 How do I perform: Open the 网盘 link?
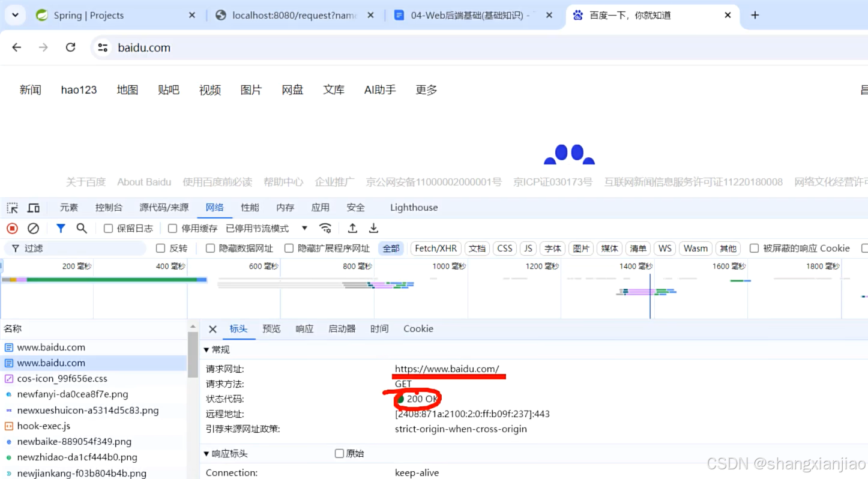(x=292, y=90)
